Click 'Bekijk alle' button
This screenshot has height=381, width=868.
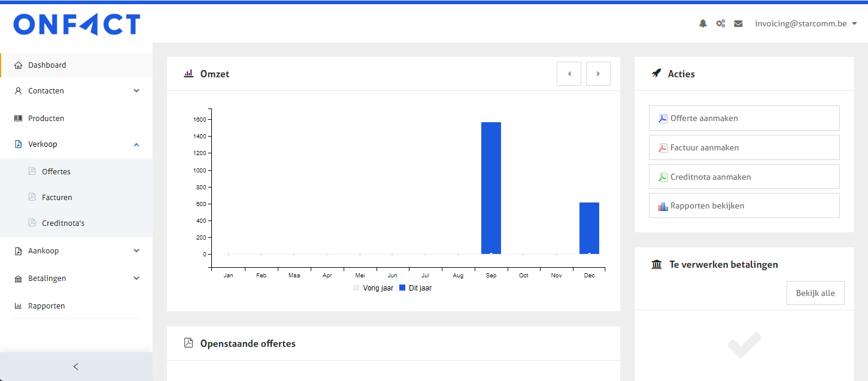pos(815,293)
